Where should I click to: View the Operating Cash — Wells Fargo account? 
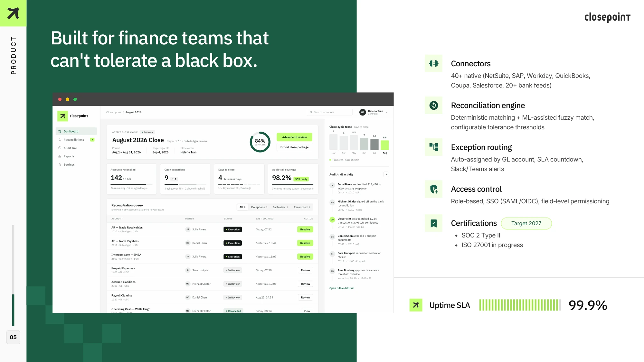tap(307, 311)
